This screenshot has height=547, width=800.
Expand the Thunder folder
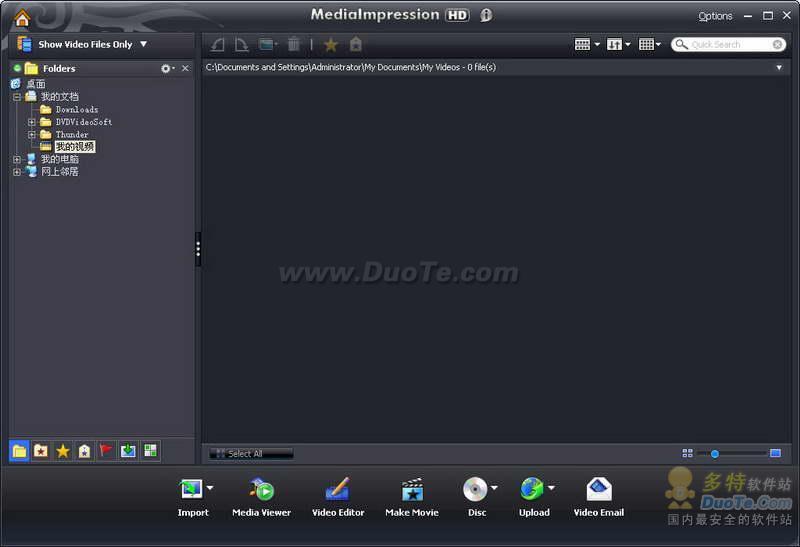pos(32,135)
